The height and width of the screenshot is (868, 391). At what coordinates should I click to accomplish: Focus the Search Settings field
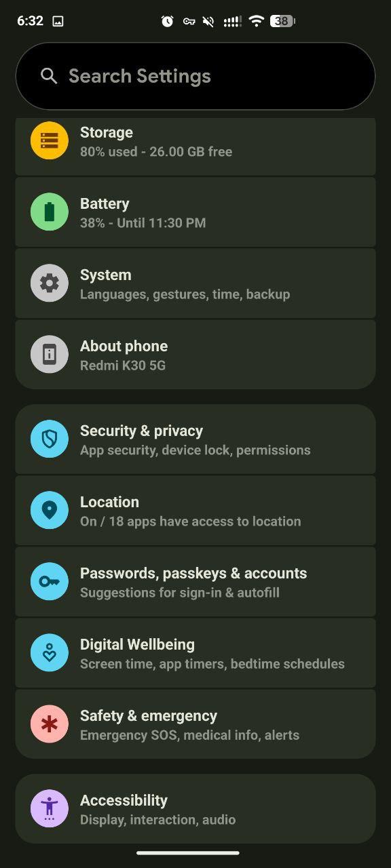(x=195, y=76)
